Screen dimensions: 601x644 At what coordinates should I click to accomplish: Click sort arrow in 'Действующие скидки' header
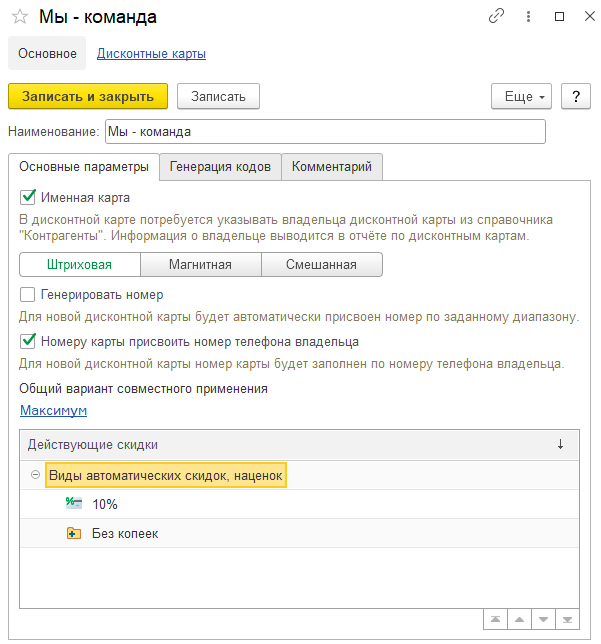pyautogui.click(x=560, y=444)
